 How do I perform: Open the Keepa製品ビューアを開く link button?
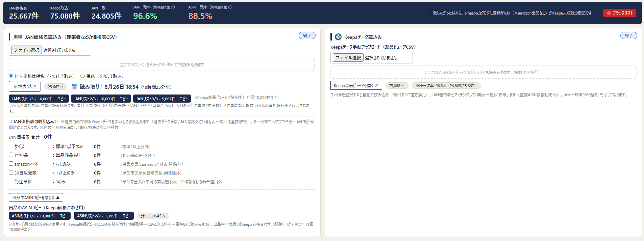[356, 85]
